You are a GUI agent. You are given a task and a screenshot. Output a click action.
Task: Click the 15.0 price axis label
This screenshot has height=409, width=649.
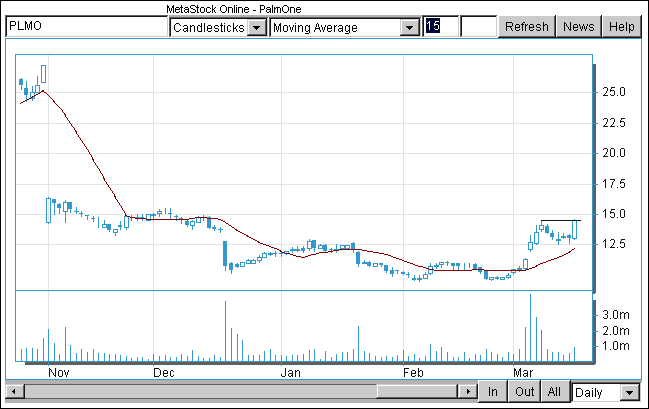(x=614, y=214)
